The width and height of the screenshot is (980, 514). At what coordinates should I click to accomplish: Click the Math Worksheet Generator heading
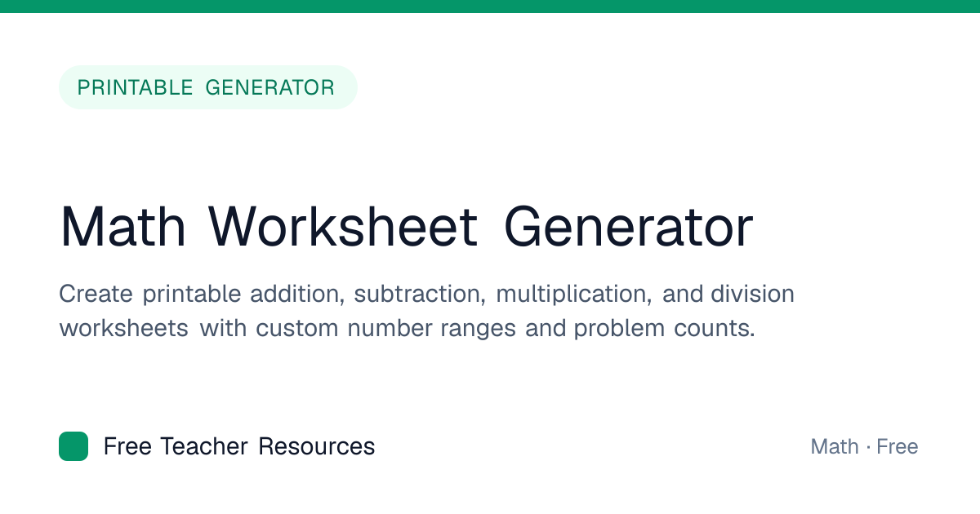click(x=406, y=227)
